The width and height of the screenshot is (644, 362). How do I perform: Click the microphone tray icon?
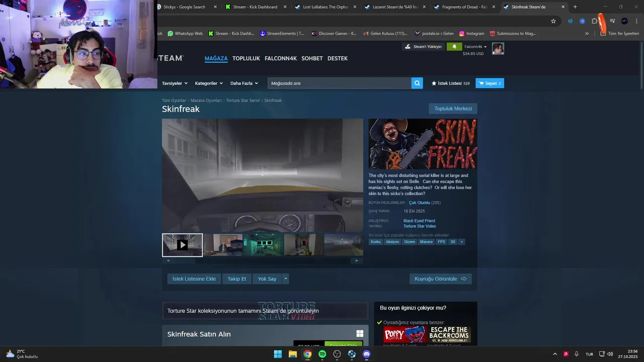point(577,354)
